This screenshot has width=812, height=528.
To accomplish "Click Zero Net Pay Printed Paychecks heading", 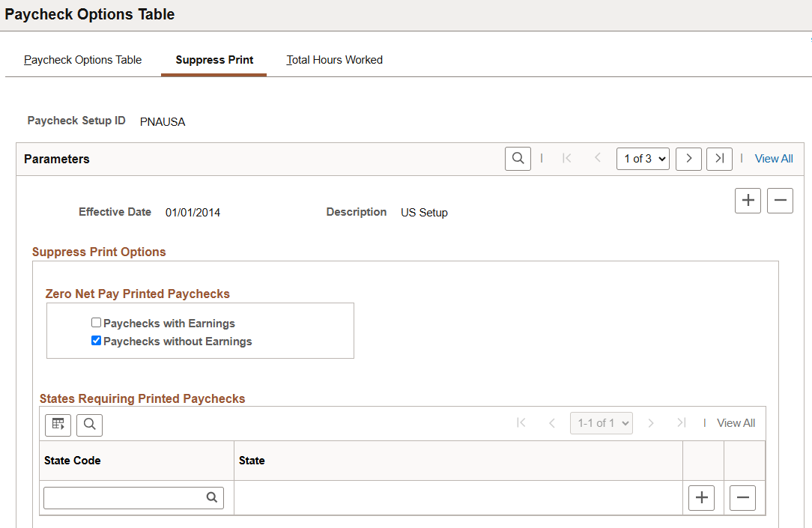I will point(137,294).
